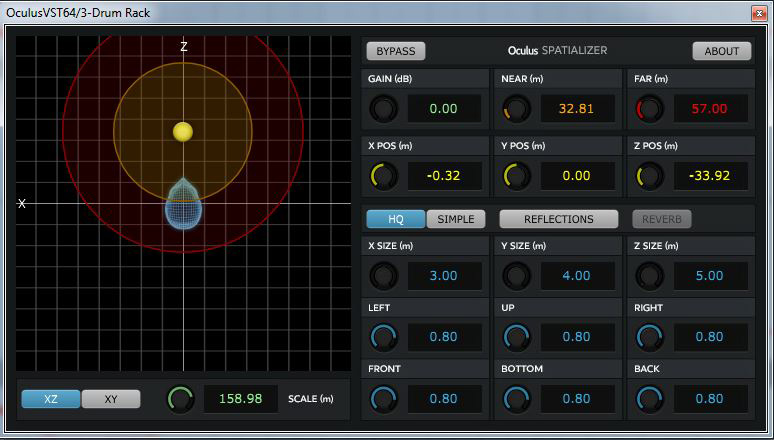Image resolution: width=774 pixels, height=440 pixels.
Task: Click the RIGHT reflection knob
Action: tap(650, 337)
